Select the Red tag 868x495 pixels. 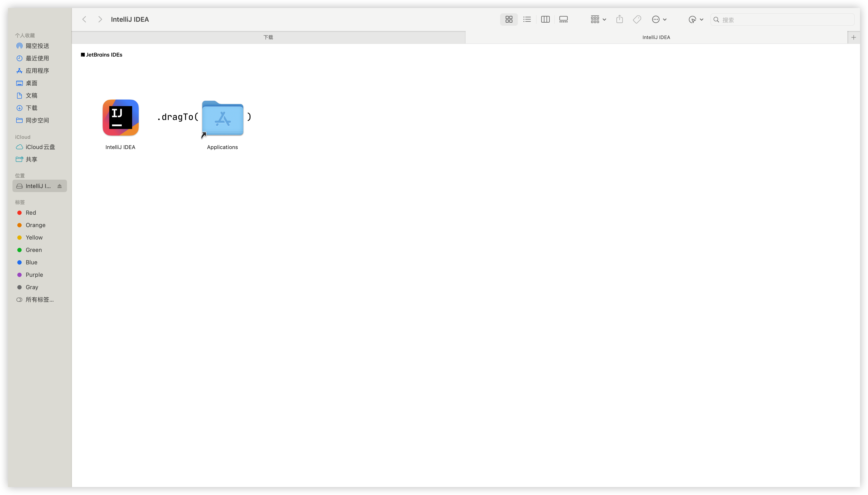pyautogui.click(x=31, y=213)
